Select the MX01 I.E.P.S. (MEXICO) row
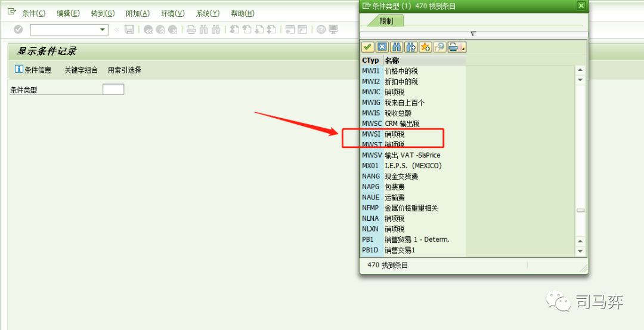 (413, 166)
